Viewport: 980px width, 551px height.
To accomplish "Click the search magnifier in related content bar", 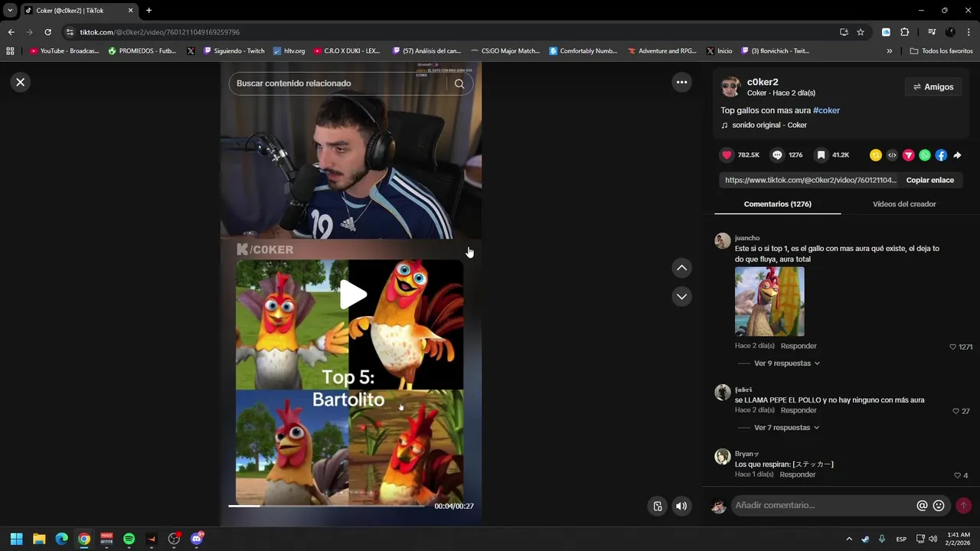I will [x=459, y=83].
